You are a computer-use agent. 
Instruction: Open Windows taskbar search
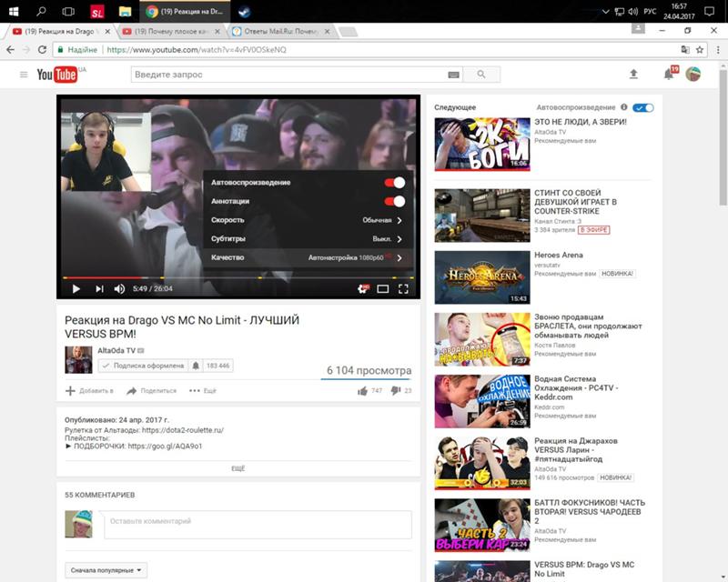(41, 11)
